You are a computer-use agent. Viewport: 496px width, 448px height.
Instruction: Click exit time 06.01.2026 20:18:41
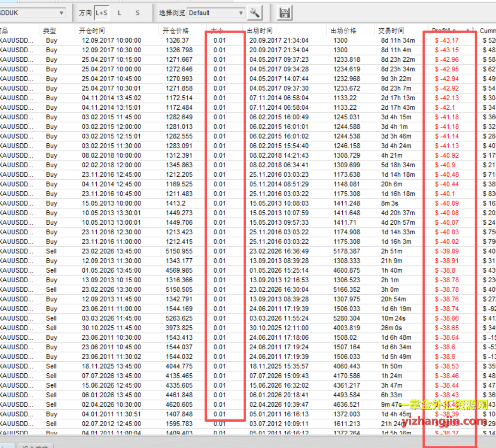[x=279, y=395]
